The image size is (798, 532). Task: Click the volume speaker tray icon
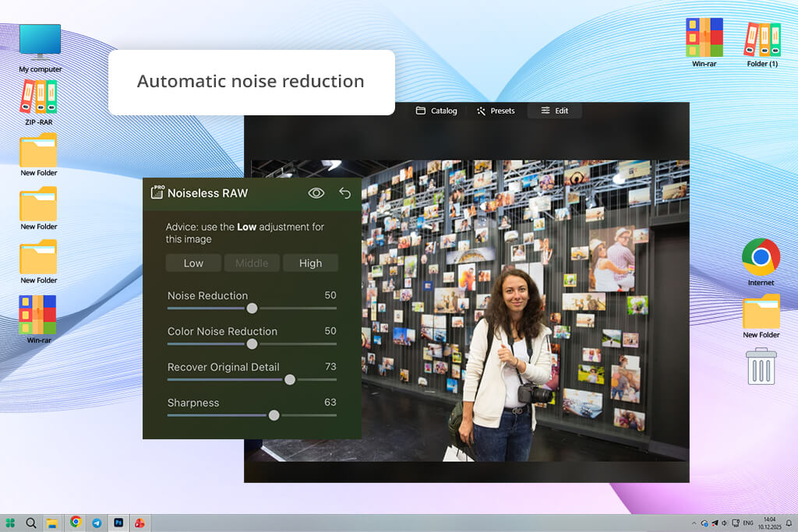click(724, 523)
